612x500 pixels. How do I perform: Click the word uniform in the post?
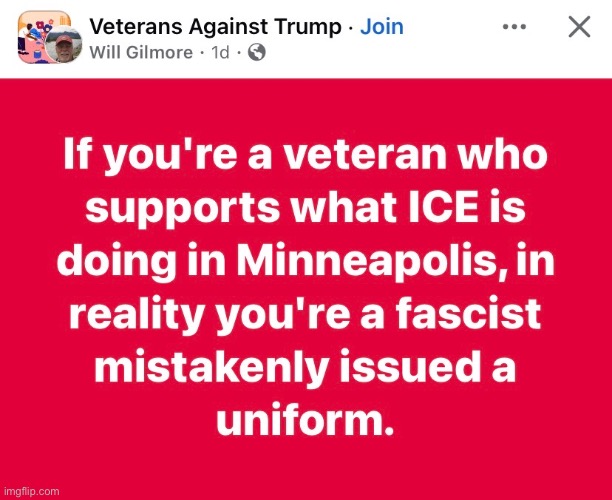coord(305,421)
